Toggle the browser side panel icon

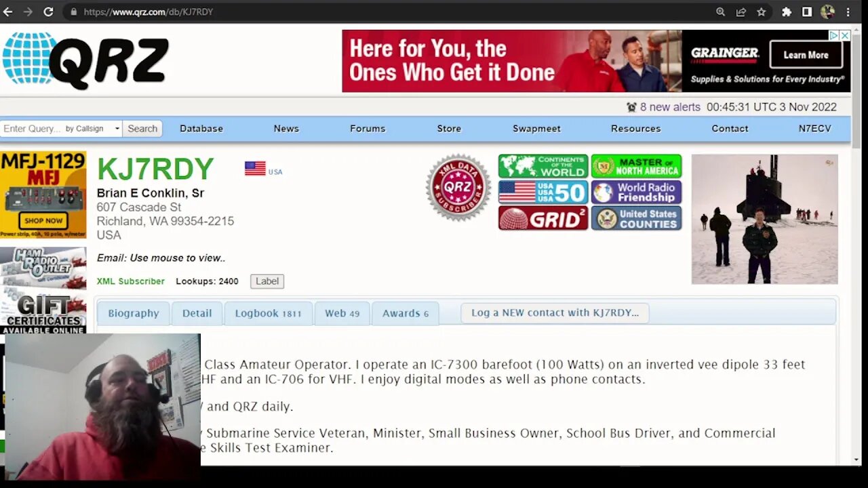coord(807,12)
